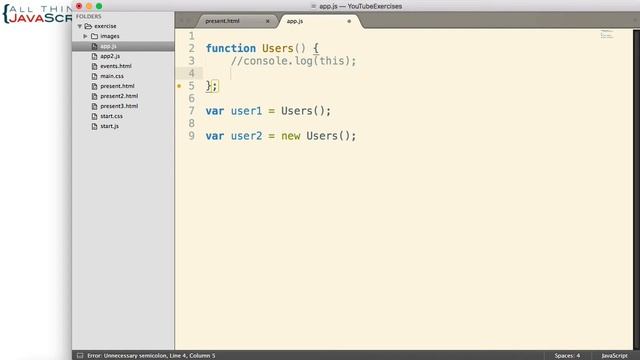
Task: Click the error message in status bar
Action: 151,356
